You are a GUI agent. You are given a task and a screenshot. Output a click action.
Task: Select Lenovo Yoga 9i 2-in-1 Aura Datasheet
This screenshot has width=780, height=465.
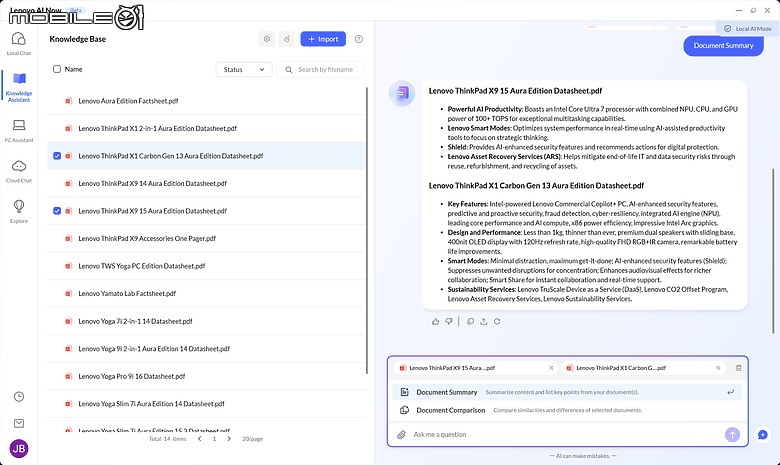[x=206, y=349]
